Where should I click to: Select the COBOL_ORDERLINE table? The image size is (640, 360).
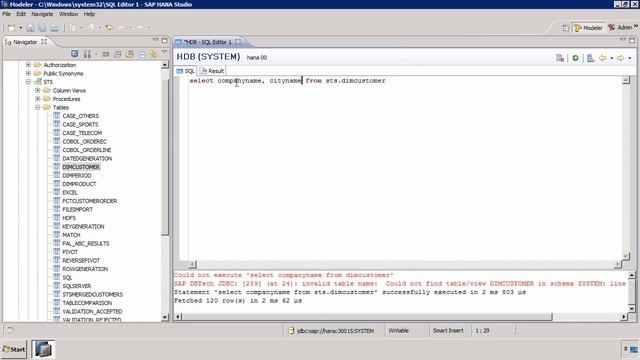(87, 150)
